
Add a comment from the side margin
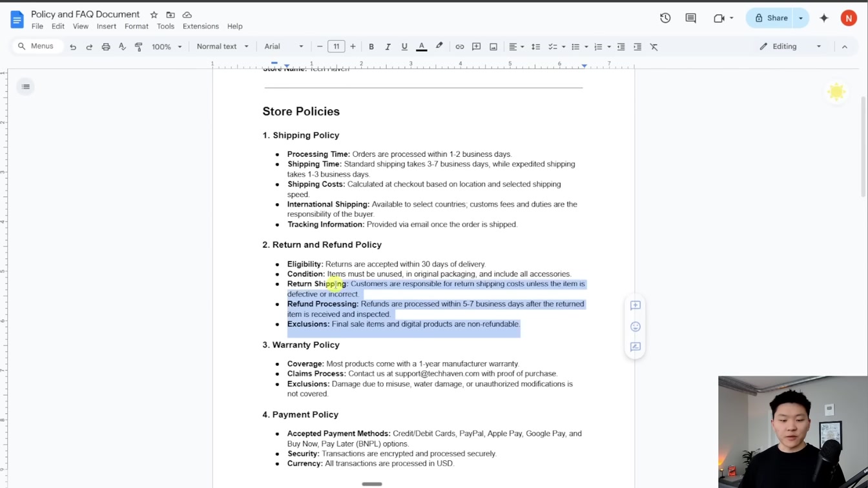click(635, 305)
